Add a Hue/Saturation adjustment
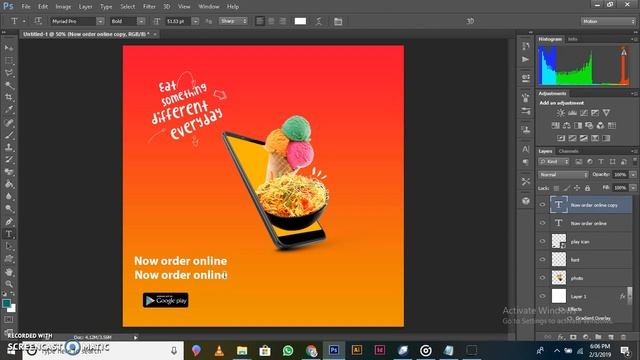Image resolution: width=640 pixels, height=360 pixels. pyautogui.click(x=556, y=125)
